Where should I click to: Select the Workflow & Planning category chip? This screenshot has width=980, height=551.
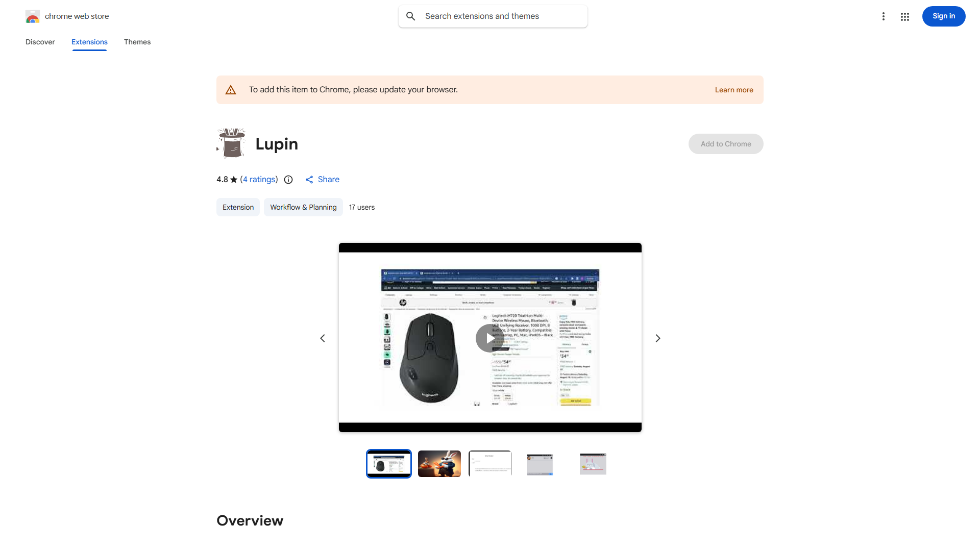pyautogui.click(x=303, y=207)
